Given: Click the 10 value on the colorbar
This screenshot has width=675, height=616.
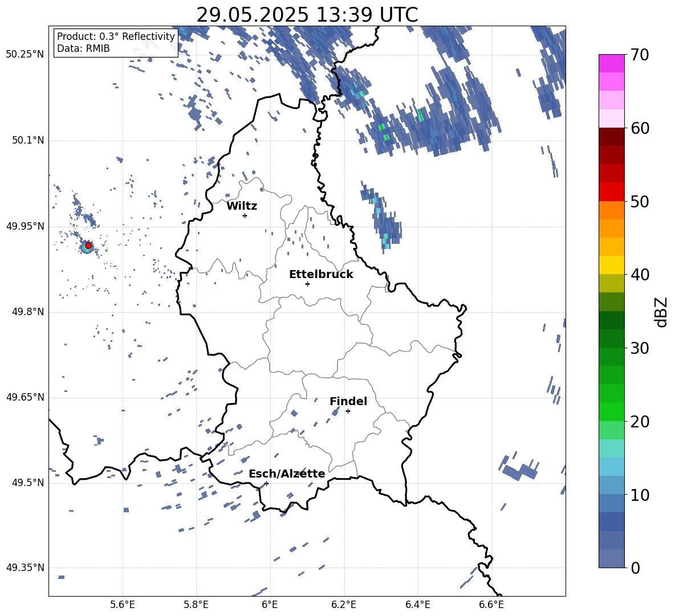Looking at the screenshot, I should 640,495.
